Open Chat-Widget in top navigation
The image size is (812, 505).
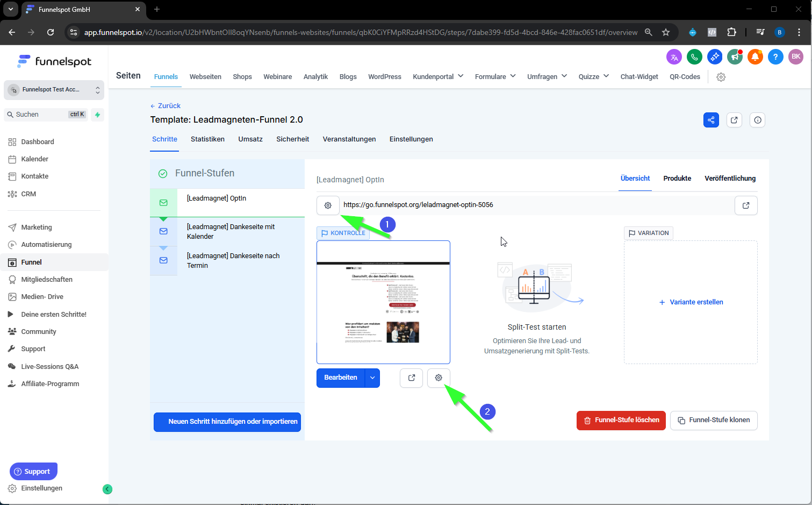639,77
